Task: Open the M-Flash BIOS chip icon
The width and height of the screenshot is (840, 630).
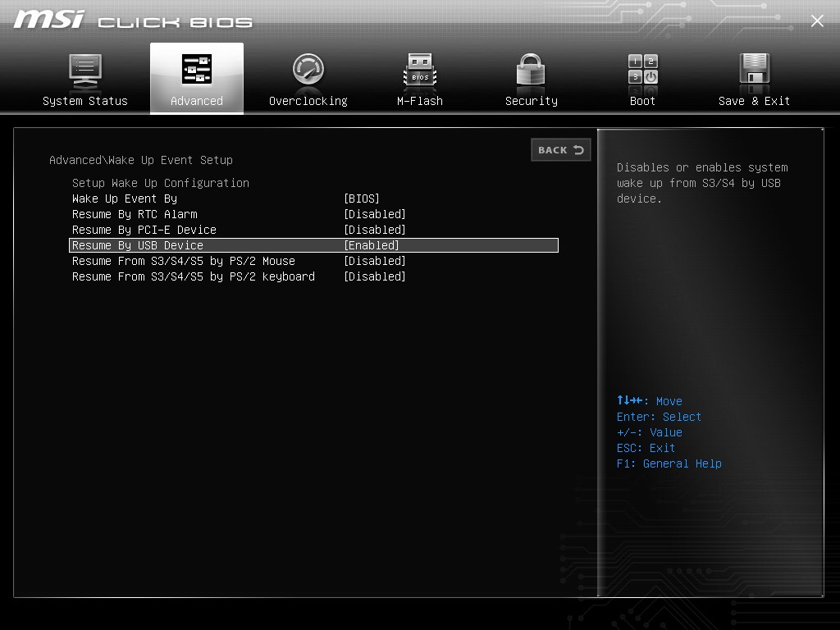Action: tap(420, 70)
